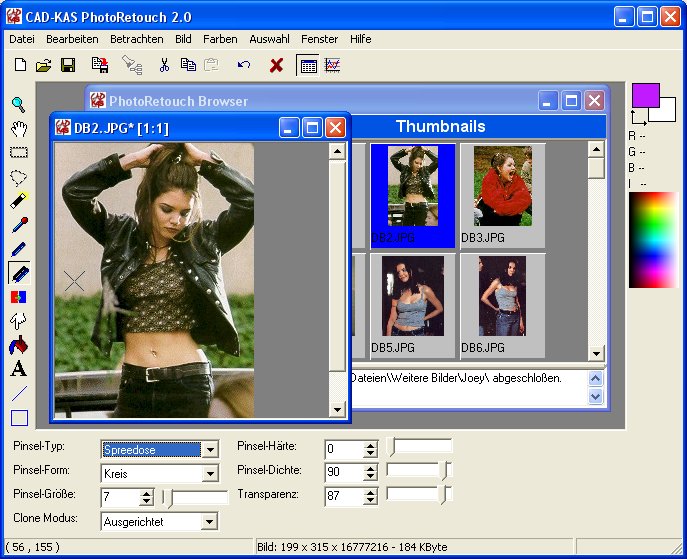Choose the Lasso free selection tool
The image size is (687, 559).
point(18,177)
